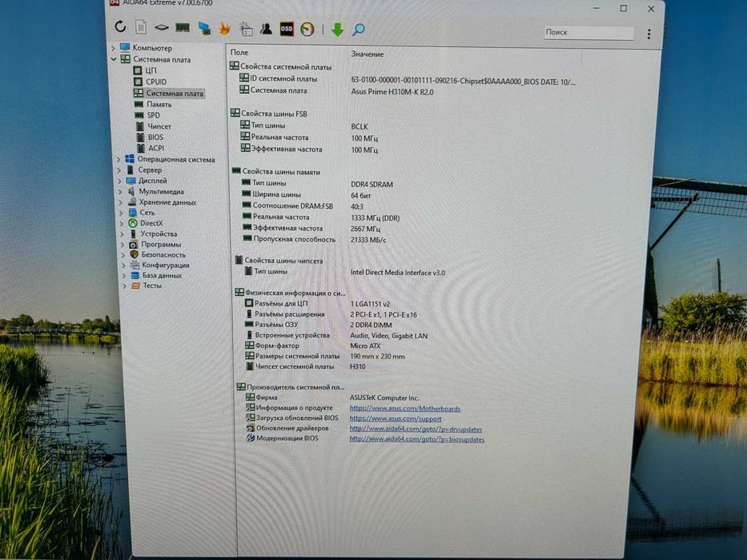Launch the stability test flame icon
Viewport: 747px width, 560px height.
tap(225, 29)
